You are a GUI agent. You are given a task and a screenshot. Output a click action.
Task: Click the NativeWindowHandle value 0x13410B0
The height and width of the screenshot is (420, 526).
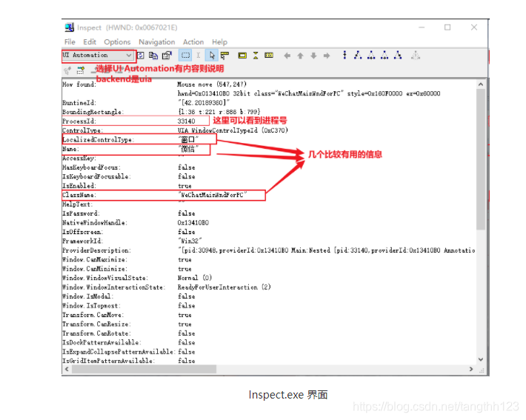click(193, 223)
